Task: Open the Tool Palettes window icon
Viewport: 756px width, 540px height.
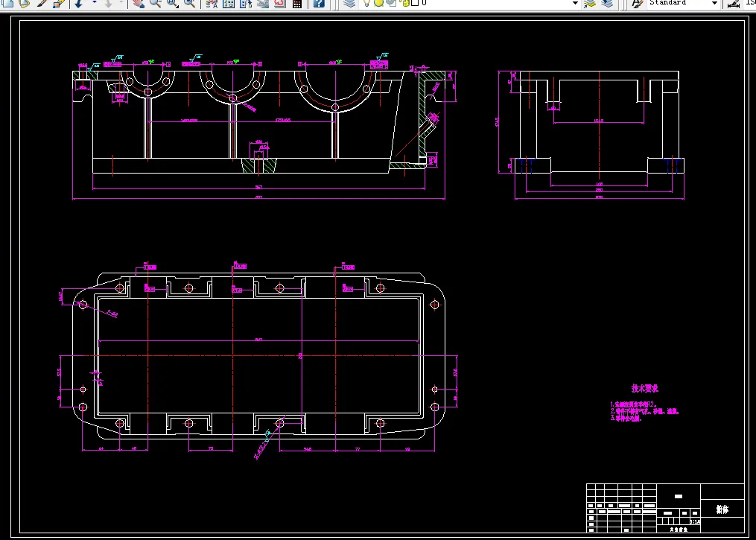Action: tap(245, 3)
